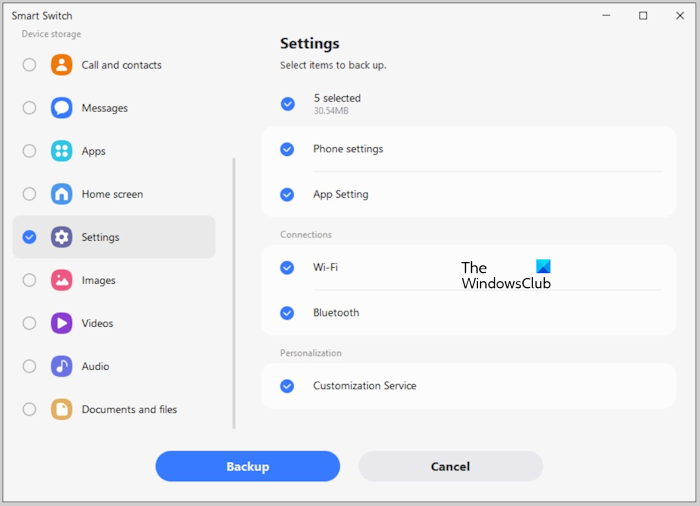Screen dimensions: 700x506
Task: Uncheck the Wi-Fi checkbox
Action: point(287,267)
